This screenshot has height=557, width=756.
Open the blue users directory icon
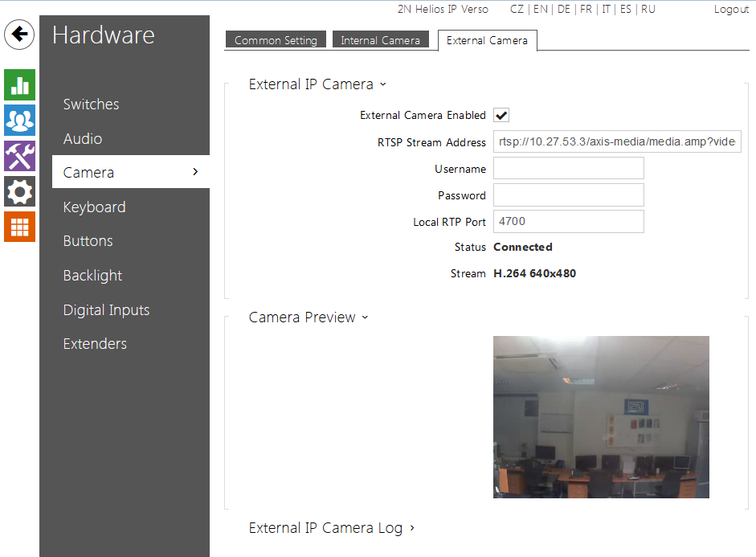(19, 121)
